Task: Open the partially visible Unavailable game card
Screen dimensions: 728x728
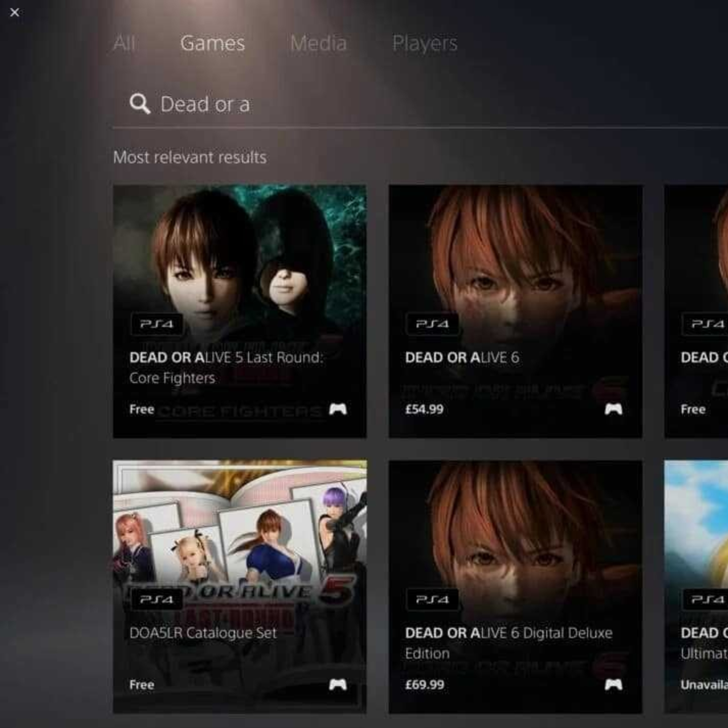Action: (696, 586)
